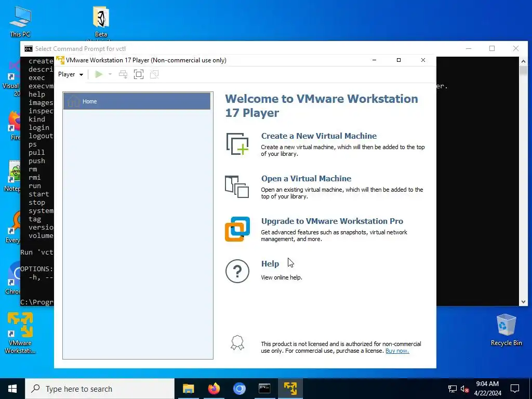Click the Workstation Pro upgrade logo icon
532x399 pixels.
(x=237, y=229)
